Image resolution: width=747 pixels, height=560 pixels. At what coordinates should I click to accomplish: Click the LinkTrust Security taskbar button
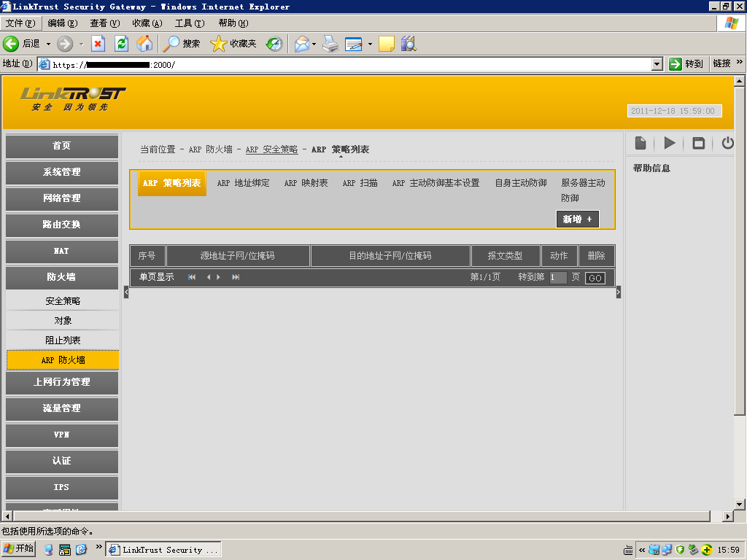pos(163,550)
